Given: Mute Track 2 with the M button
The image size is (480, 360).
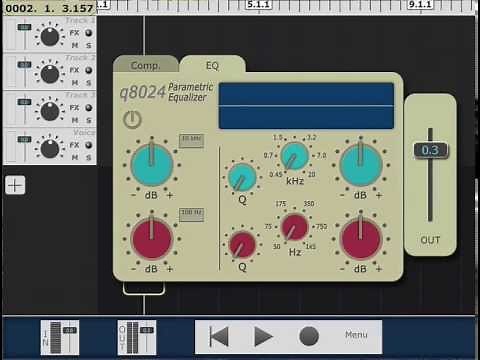Looking at the screenshot, I should pos(75,83).
